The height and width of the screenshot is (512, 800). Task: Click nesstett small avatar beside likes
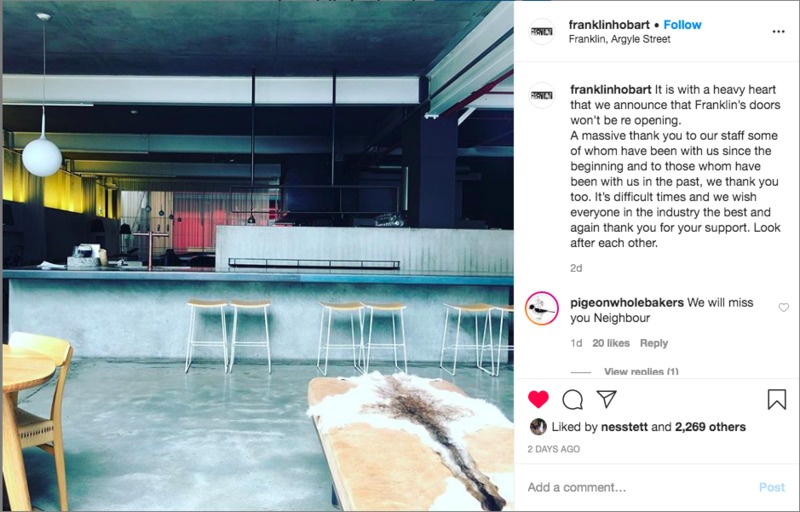(x=538, y=427)
